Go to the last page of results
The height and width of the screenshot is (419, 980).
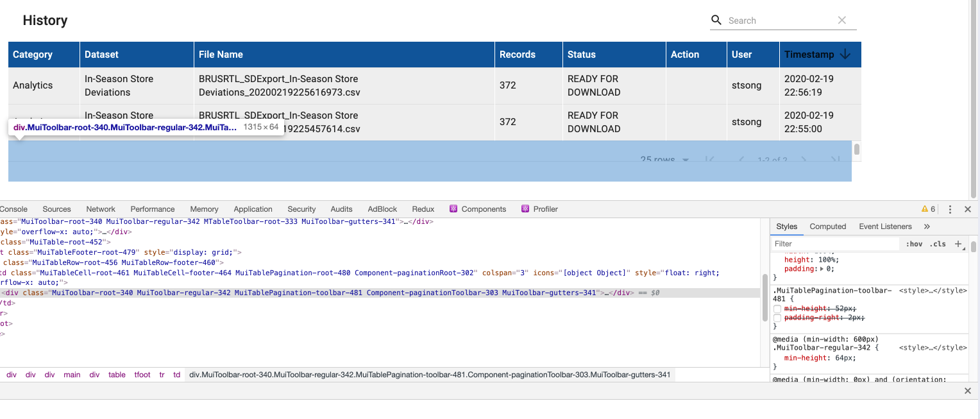click(x=834, y=160)
